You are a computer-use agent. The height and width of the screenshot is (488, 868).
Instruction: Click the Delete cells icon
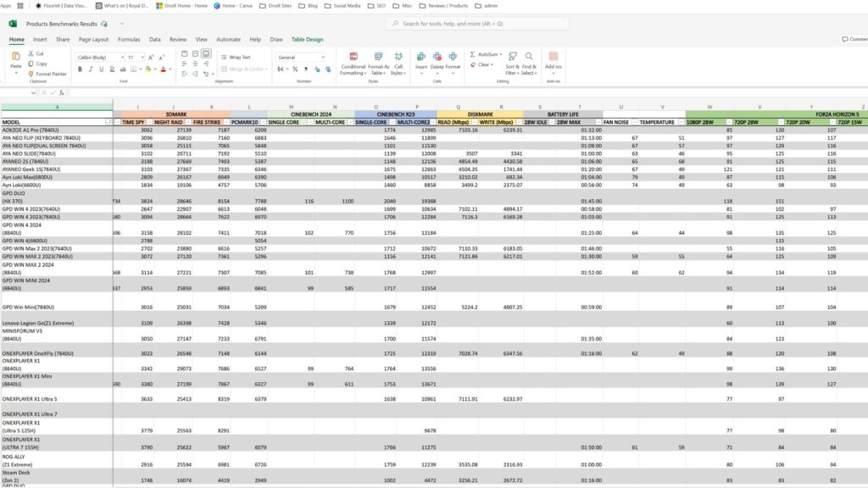click(437, 57)
